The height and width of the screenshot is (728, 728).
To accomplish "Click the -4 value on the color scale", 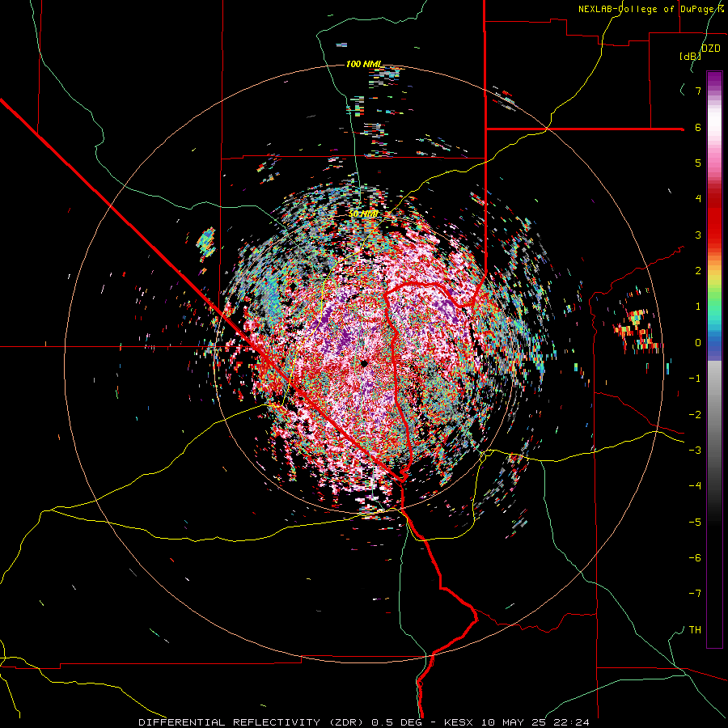I will (x=695, y=486).
